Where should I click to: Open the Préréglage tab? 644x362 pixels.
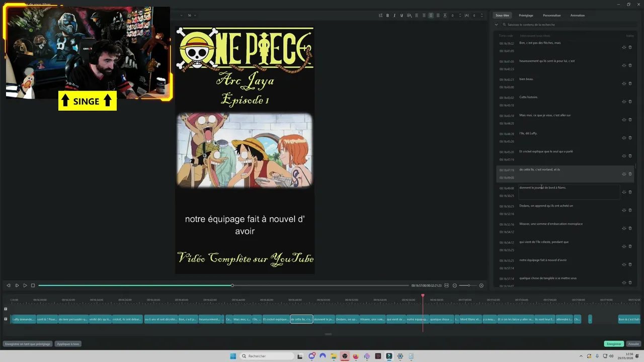pyautogui.click(x=526, y=16)
